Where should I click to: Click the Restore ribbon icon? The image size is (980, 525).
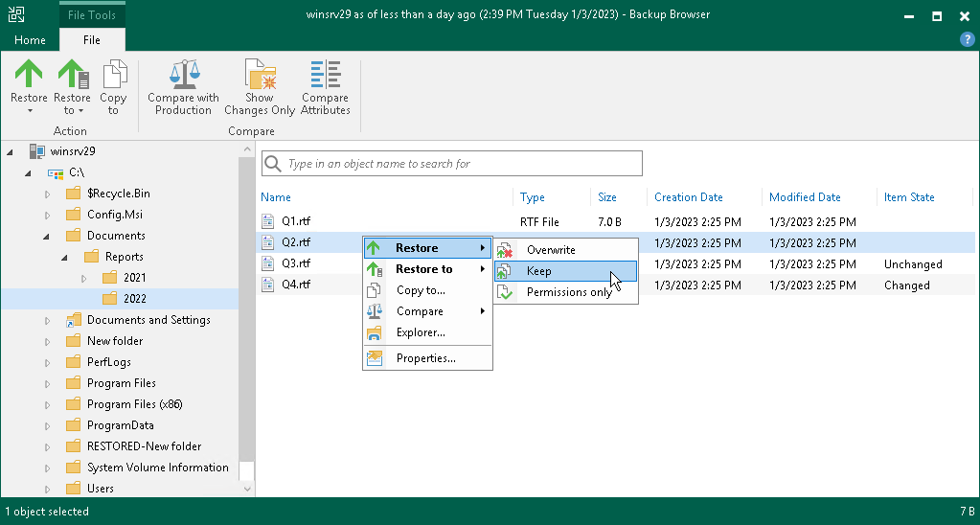click(29, 74)
